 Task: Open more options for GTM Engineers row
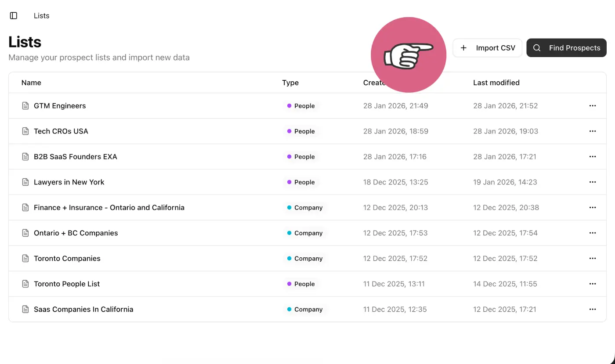pyautogui.click(x=592, y=106)
